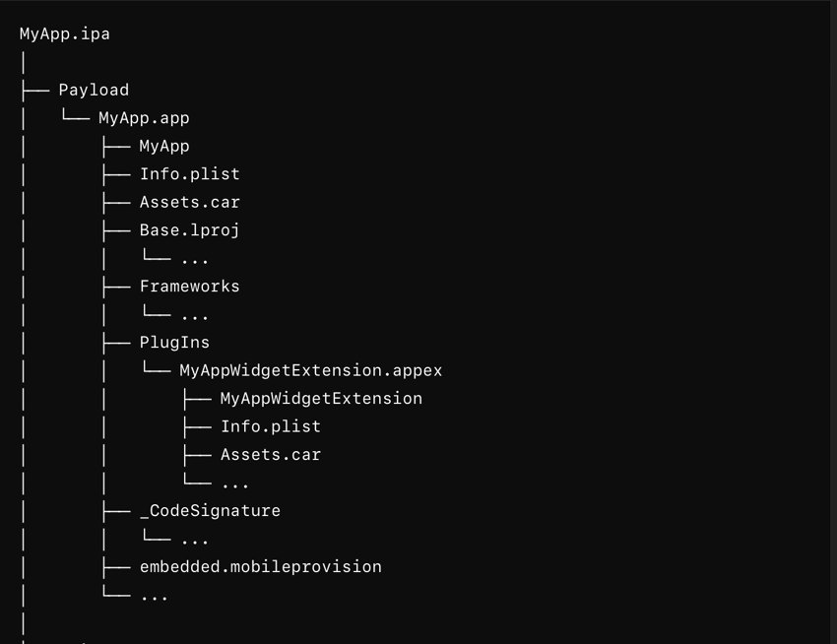
Task: Click the MyApp.ipa root entry
Action: point(65,33)
